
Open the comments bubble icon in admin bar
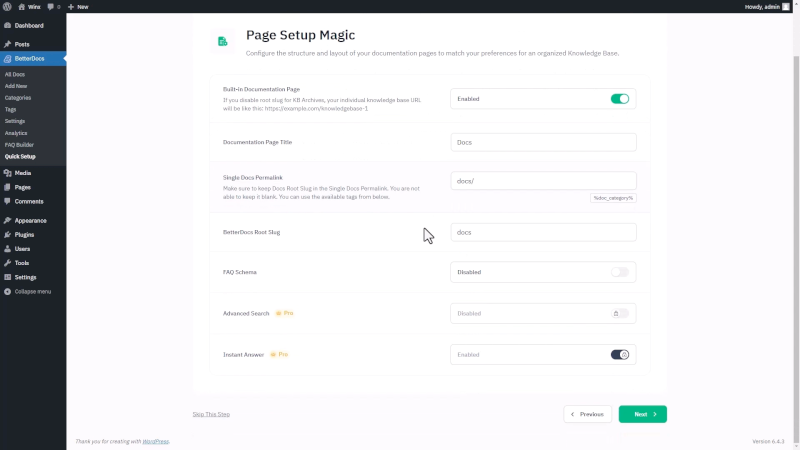tap(51, 7)
